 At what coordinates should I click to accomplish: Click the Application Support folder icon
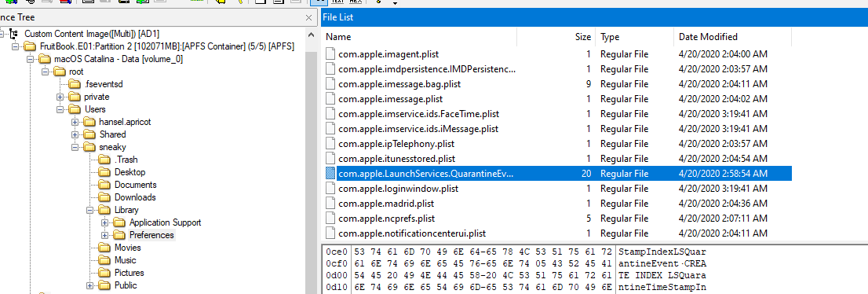[119, 223]
